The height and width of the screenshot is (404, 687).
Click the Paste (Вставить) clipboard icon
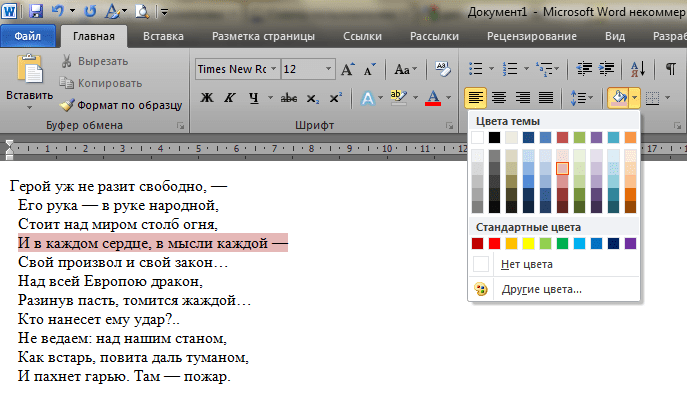(x=30, y=69)
